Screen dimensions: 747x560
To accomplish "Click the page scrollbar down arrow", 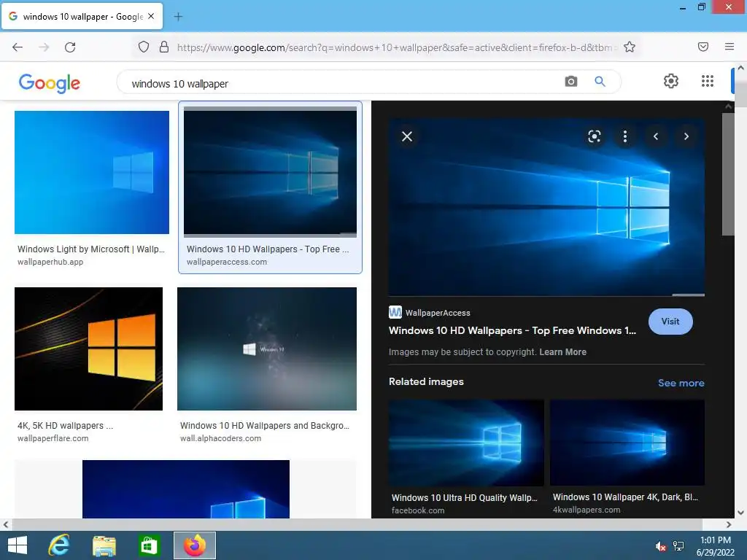I will coord(741,513).
